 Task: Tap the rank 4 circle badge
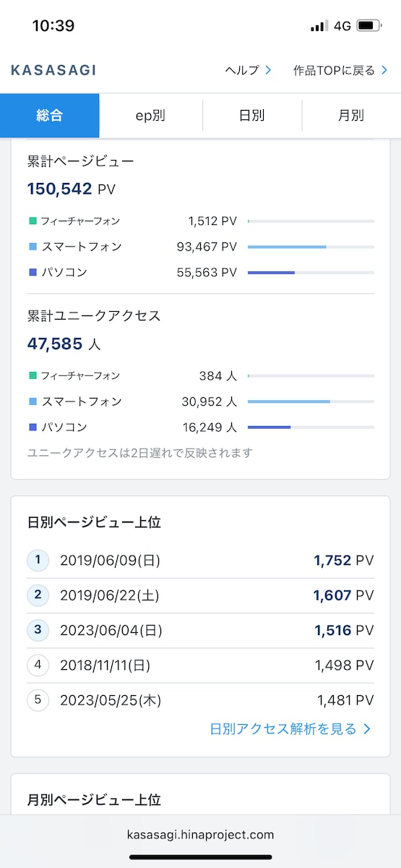[x=38, y=665]
